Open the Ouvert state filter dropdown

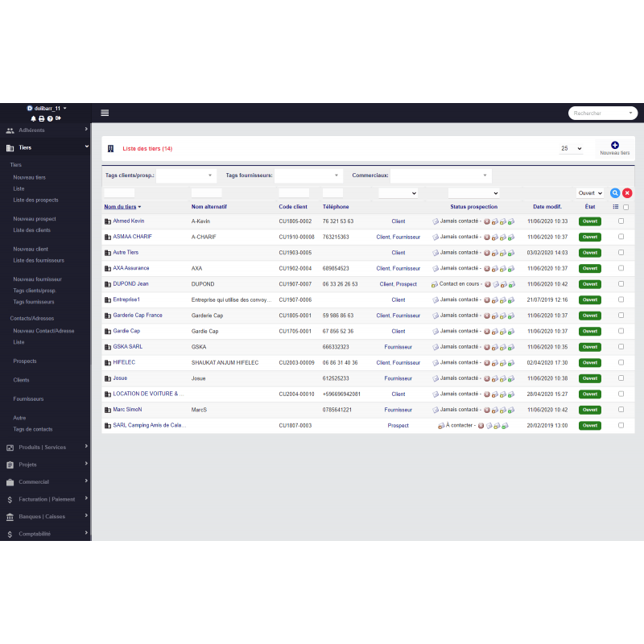[589, 193]
